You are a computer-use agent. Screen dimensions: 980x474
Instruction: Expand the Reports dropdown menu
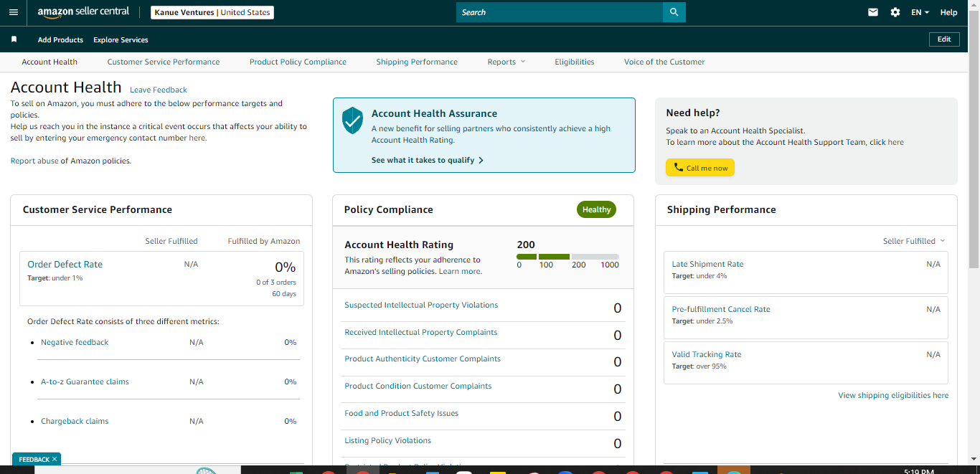pos(507,62)
